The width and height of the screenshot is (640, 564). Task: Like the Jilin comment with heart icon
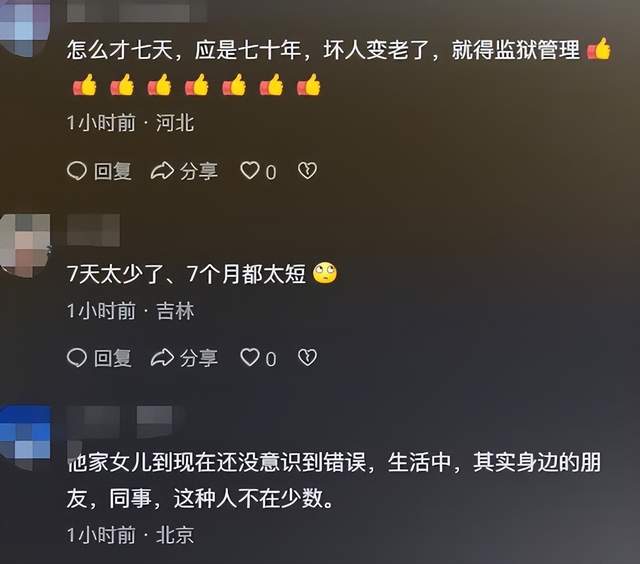pos(250,357)
